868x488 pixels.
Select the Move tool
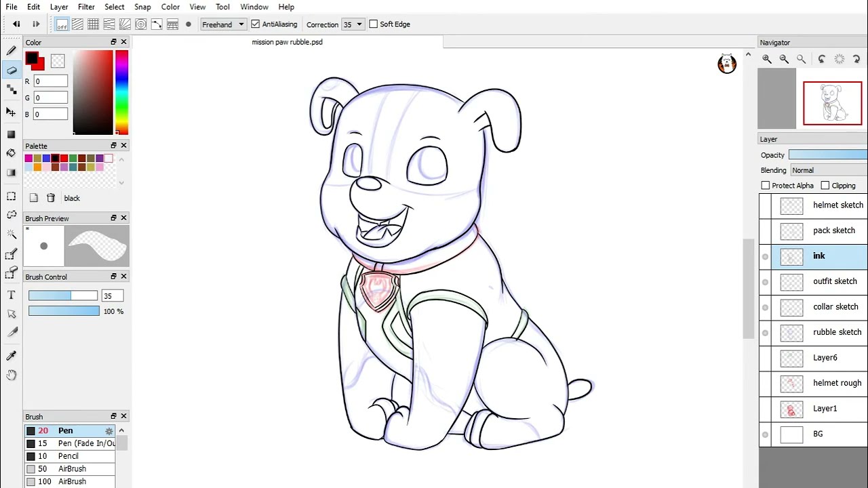[11, 112]
